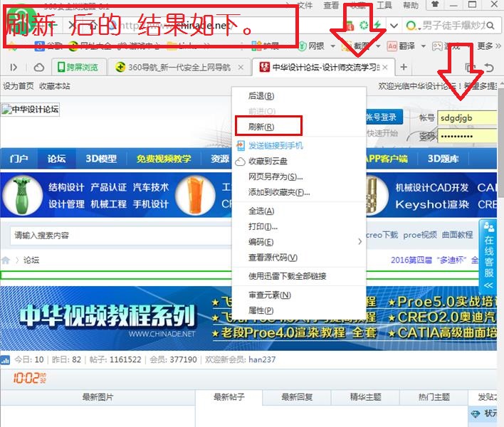Click the sidebar toggle icon in the tab bar
504x427 pixels.
click(14, 67)
